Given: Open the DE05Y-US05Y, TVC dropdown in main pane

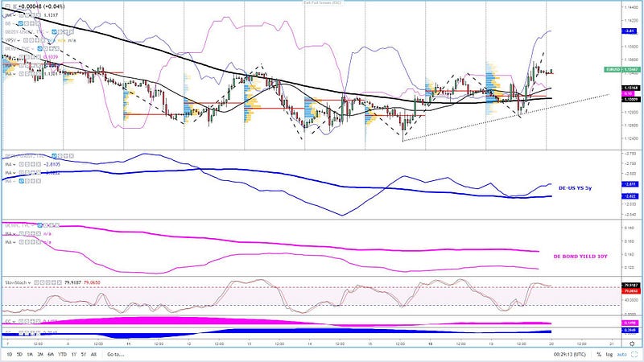Looking at the screenshot, I should coord(47,32).
